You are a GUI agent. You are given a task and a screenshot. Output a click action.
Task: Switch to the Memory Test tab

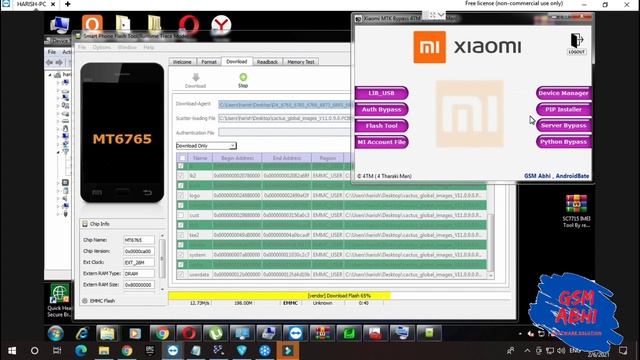pyautogui.click(x=301, y=62)
